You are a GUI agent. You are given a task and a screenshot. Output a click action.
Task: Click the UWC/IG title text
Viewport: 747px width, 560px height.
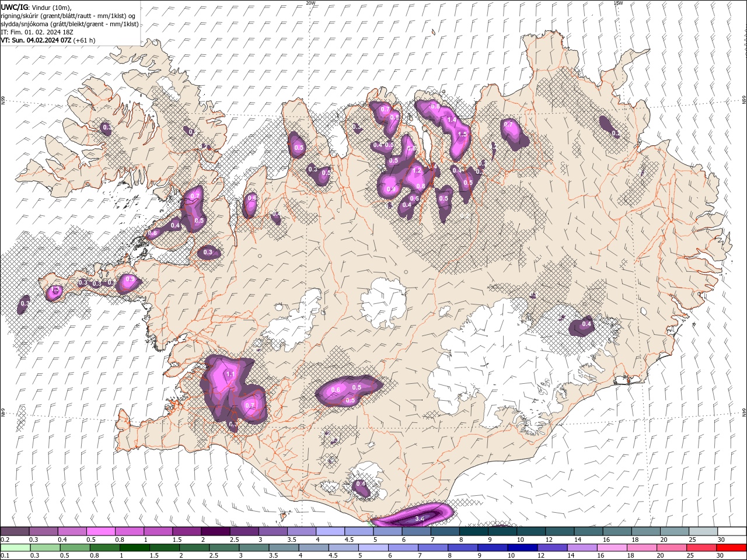(x=15, y=7)
